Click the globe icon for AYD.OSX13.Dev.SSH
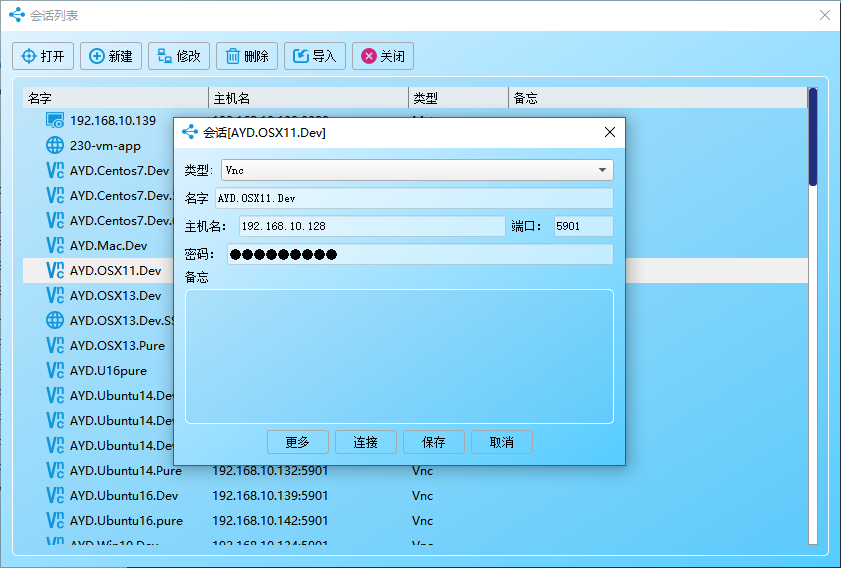This screenshot has width=841, height=568. point(55,321)
